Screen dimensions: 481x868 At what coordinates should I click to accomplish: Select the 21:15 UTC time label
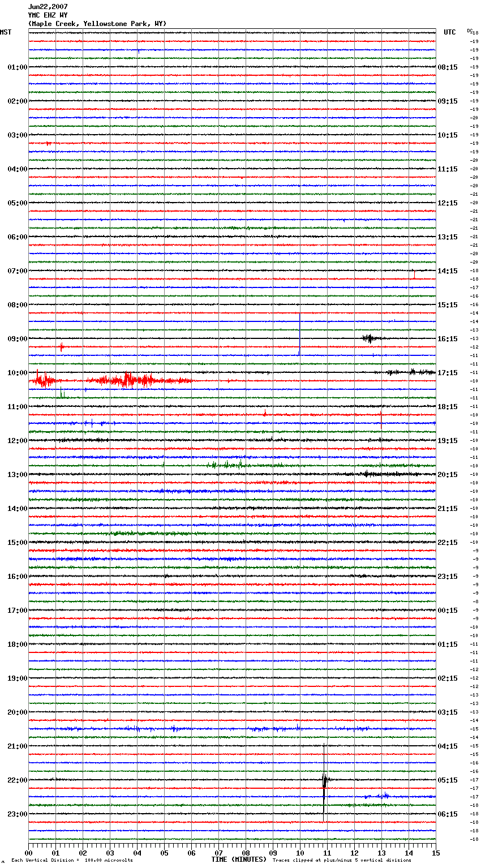click(x=448, y=509)
